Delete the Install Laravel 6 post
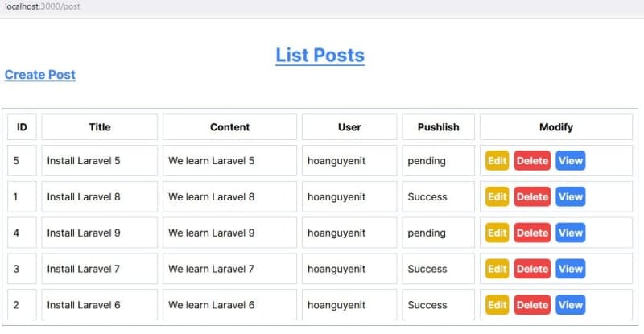 [532, 305]
